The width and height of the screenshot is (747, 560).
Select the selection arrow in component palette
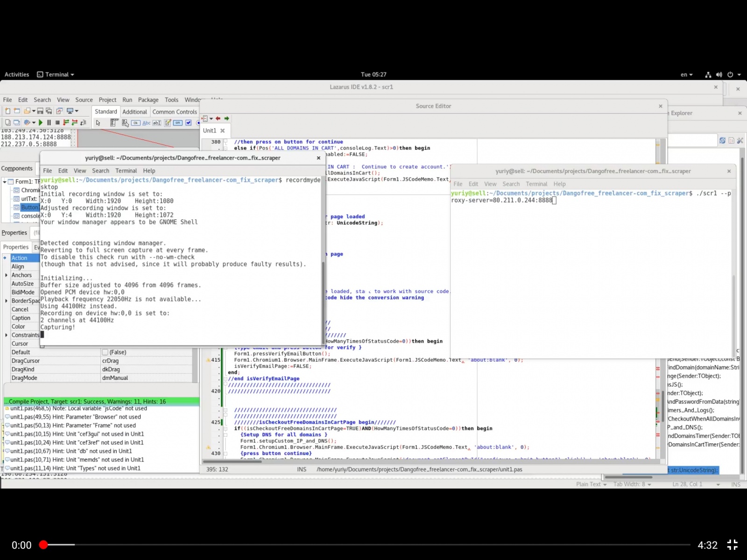tap(98, 123)
